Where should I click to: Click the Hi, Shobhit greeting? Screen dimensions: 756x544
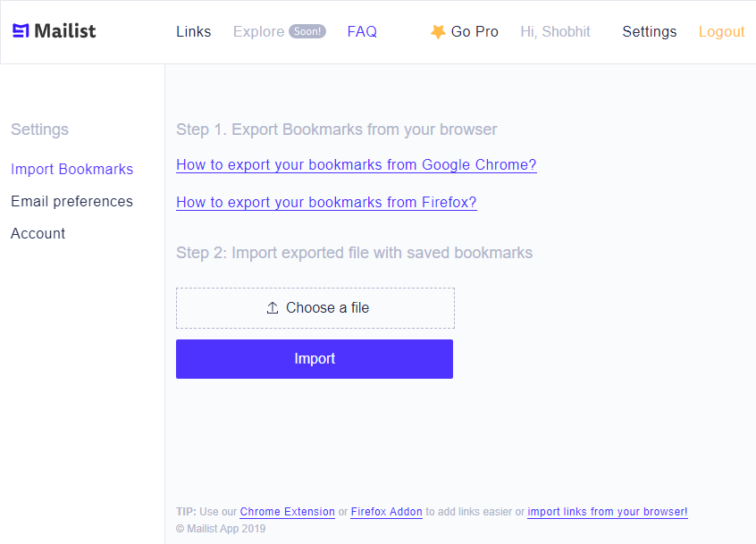click(x=555, y=31)
